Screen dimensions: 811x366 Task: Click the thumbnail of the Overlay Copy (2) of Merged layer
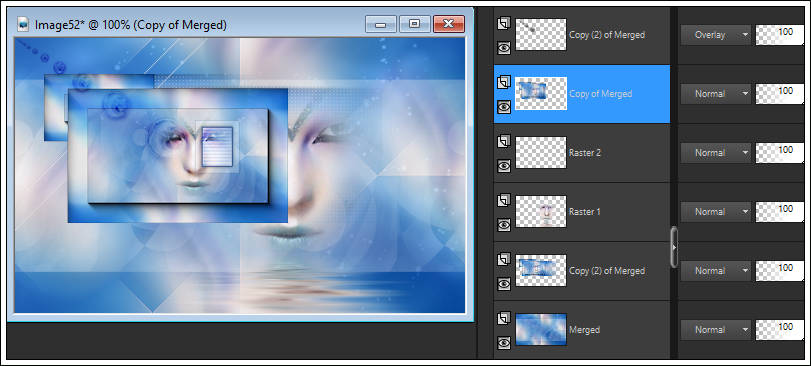coord(541,35)
